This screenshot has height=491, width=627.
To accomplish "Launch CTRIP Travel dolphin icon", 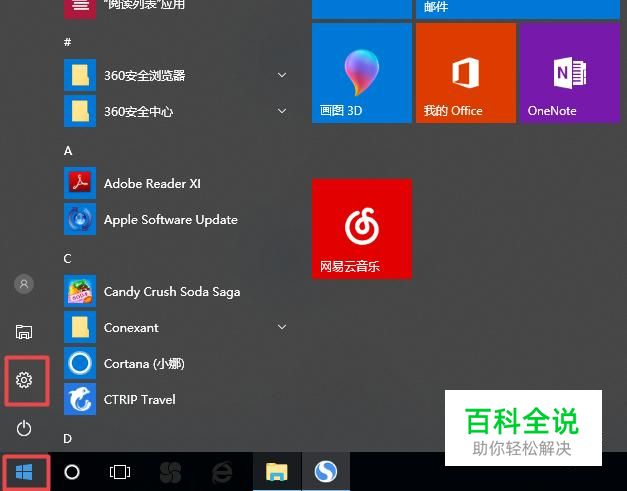I will tap(80, 399).
